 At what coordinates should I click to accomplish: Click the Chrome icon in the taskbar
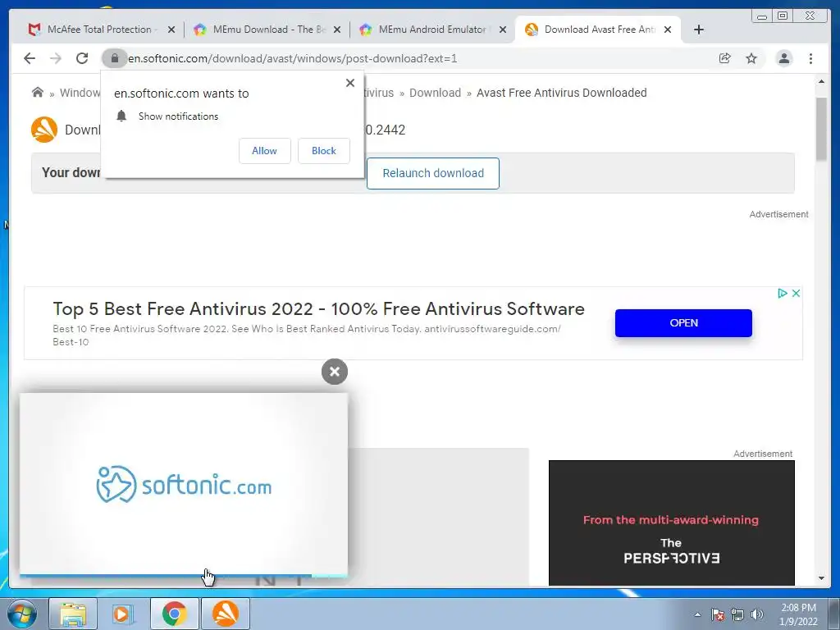[174, 614]
